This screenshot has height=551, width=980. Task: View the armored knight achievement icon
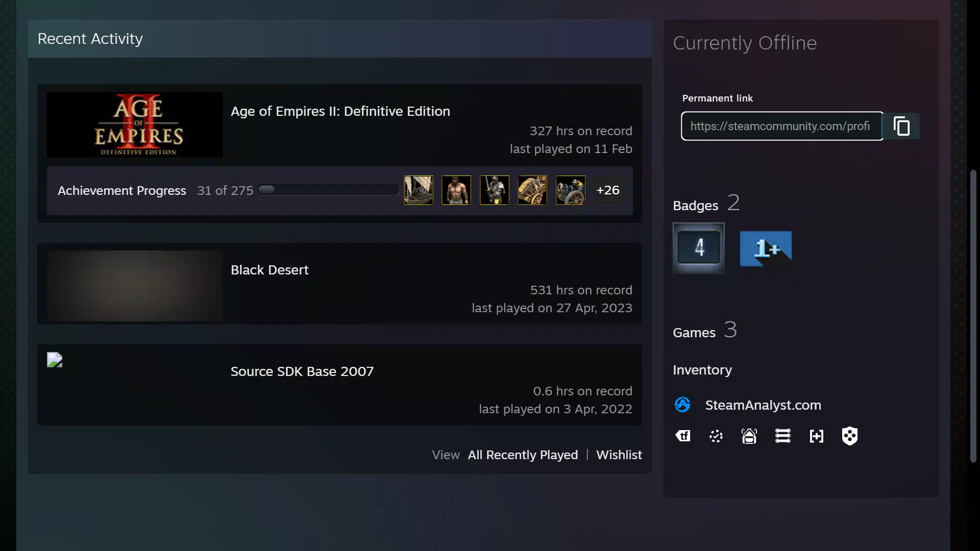pyautogui.click(x=495, y=190)
